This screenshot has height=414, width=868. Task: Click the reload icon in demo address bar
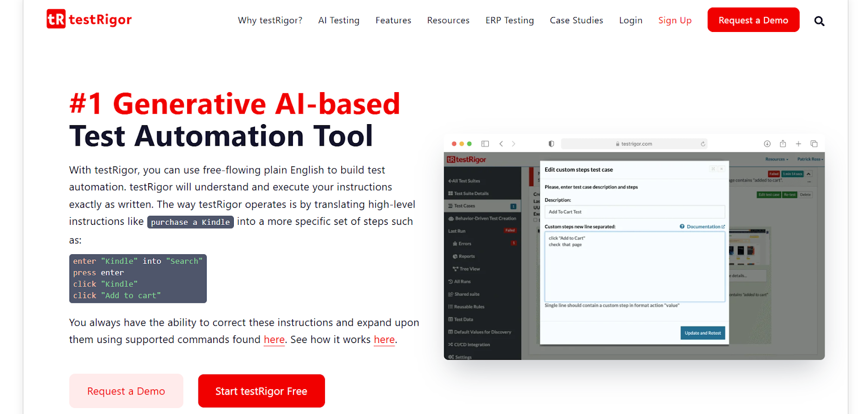point(703,144)
